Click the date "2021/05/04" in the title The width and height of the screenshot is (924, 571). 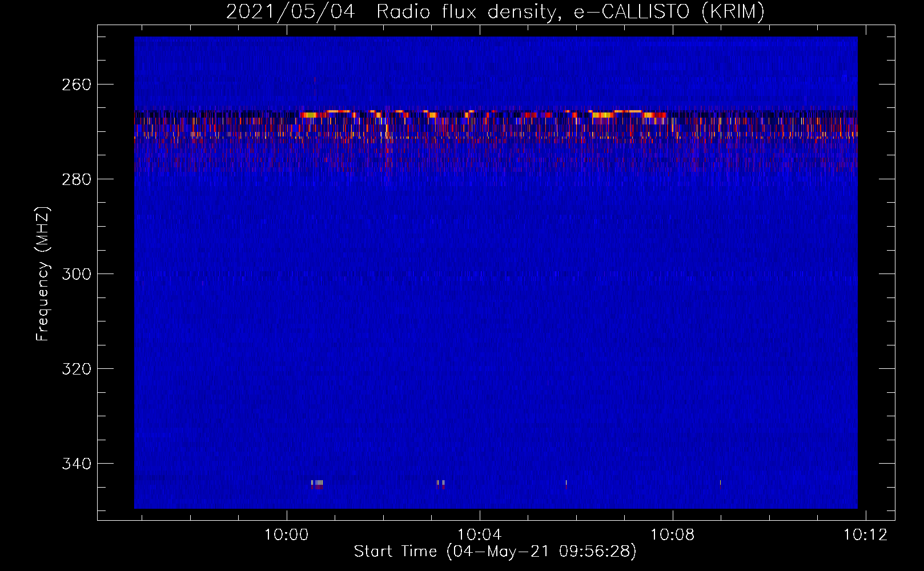[x=291, y=11]
